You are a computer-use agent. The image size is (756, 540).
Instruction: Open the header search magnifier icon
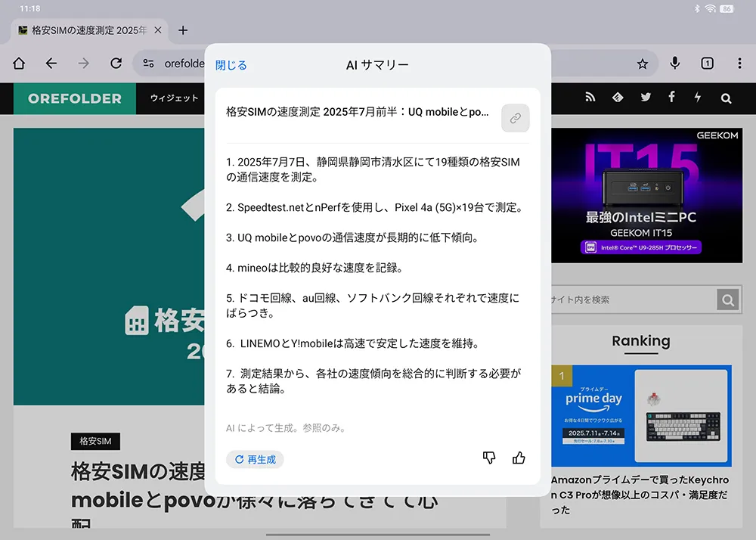[726, 98]
